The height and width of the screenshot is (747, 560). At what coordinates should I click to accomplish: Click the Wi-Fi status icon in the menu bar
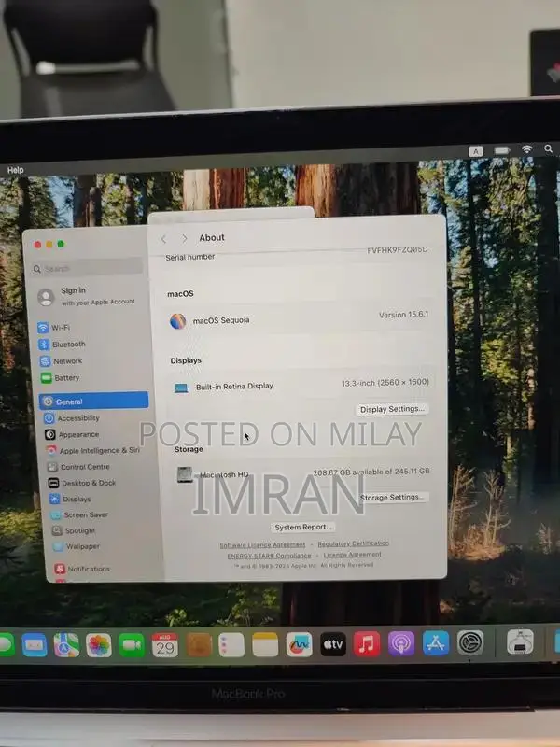pyautogui.click(x=526, y=149)
